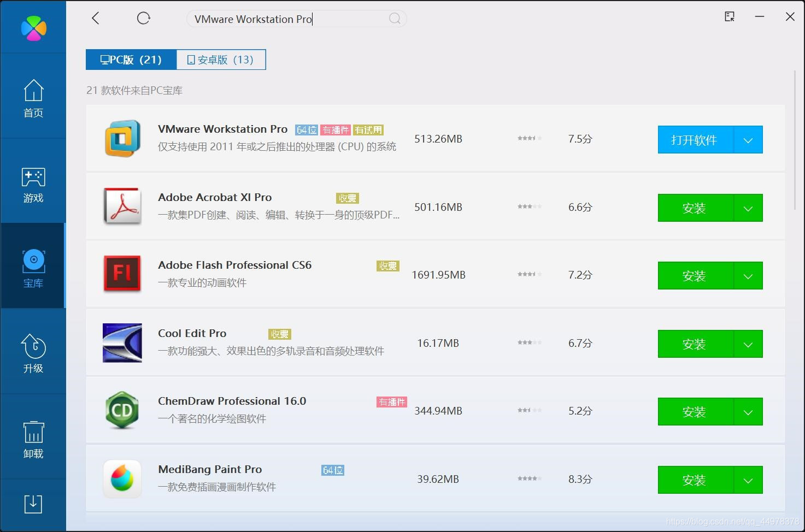Click the ChemDraw Professional CD icon
The image size is (805, 532).
(122, 410)
